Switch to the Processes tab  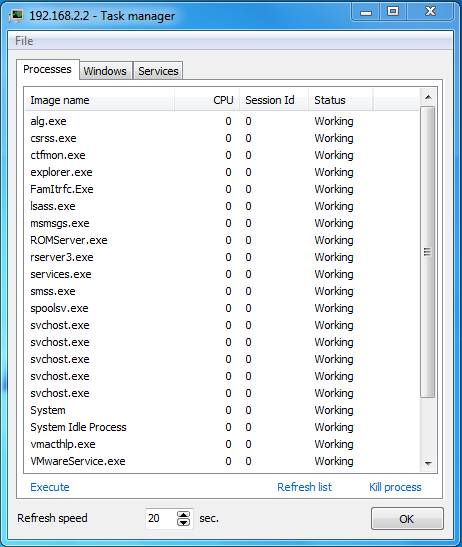(x=47, y=69)
